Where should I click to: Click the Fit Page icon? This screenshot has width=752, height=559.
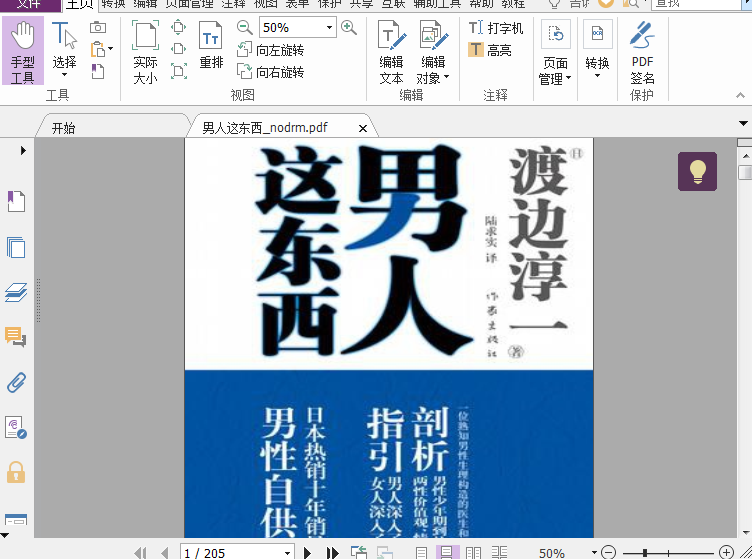(x=178, y=27)
